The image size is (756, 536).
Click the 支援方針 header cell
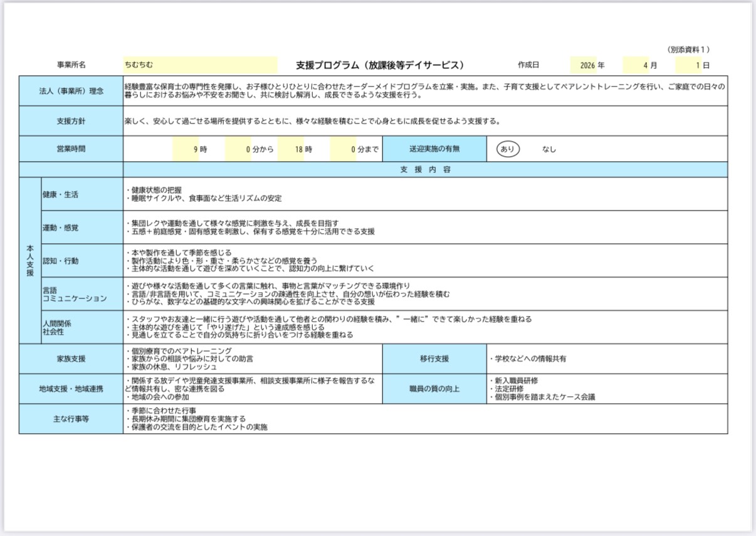click(71, 121)
